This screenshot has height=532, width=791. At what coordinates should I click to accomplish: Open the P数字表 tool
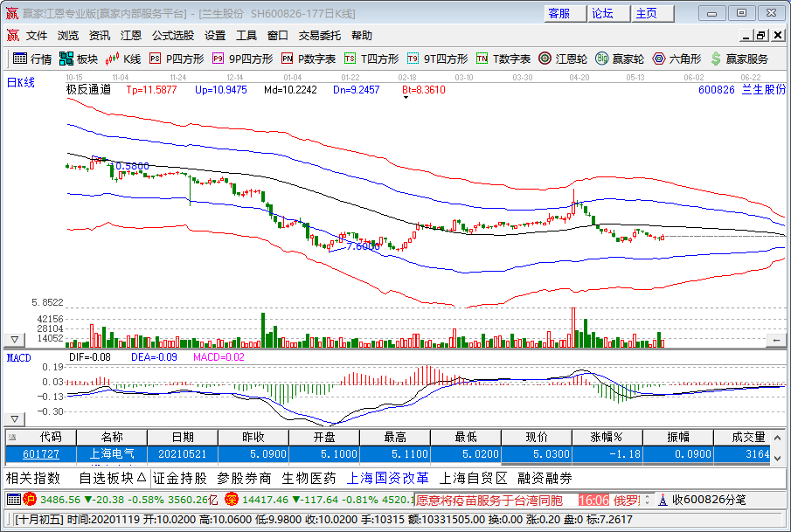pyautogui.click(x=309, y=59)
